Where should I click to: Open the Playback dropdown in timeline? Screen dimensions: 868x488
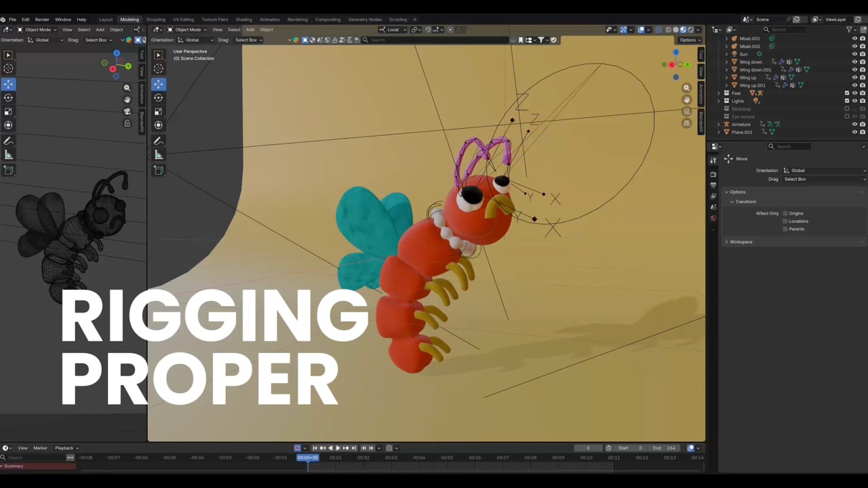click(x=66, y=448)
